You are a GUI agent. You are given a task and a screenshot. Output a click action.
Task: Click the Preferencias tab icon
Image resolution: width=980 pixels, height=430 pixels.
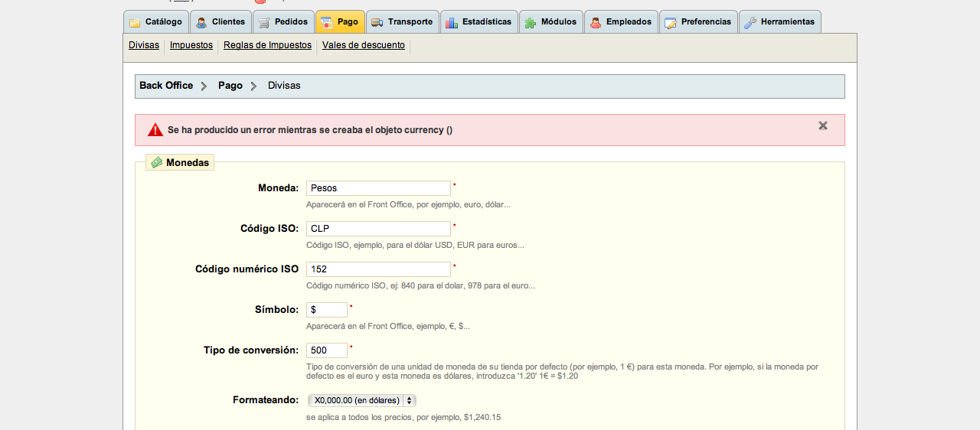coord(671,22)
